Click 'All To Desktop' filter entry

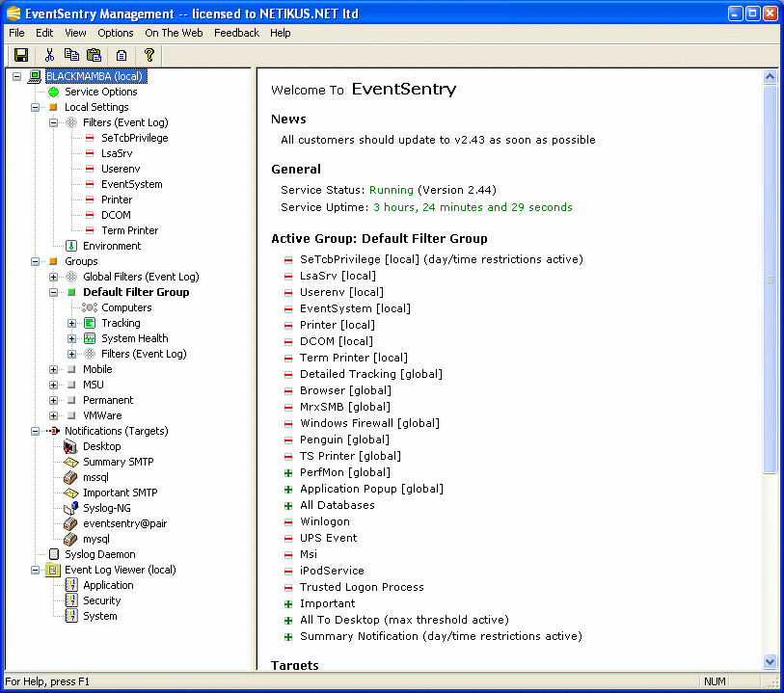tap(404, 620)
